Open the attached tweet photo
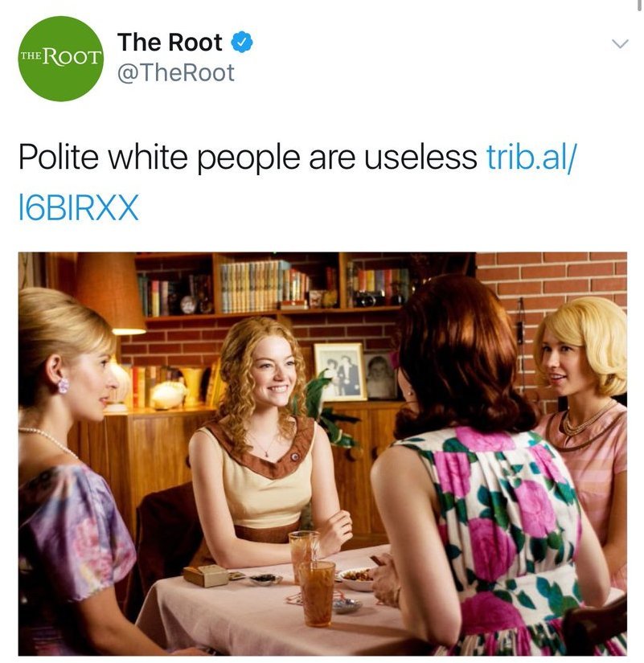Viewport: 644px width, 663px height. click(322, 454)
